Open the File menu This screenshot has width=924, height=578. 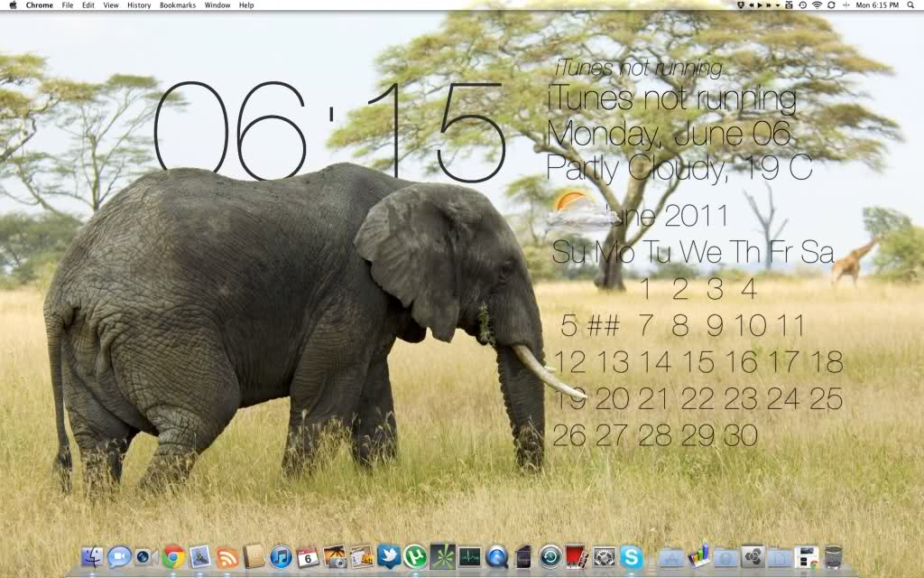tap(68, 5)
